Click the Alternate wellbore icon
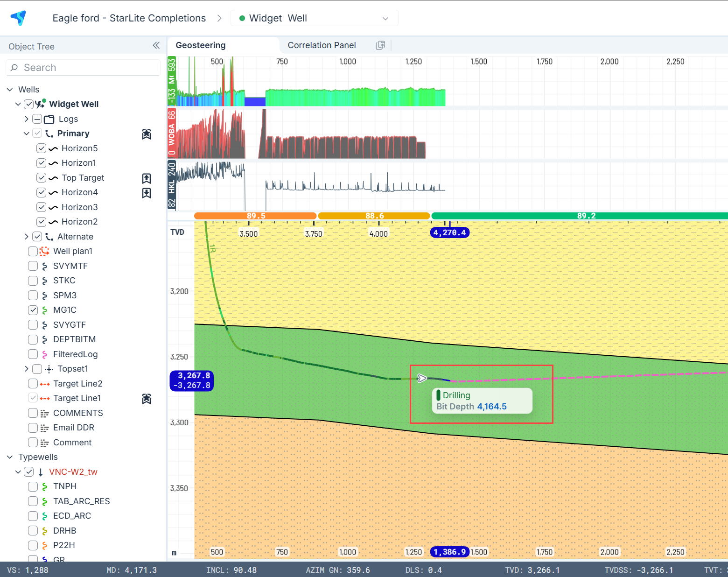 [49, 237]
